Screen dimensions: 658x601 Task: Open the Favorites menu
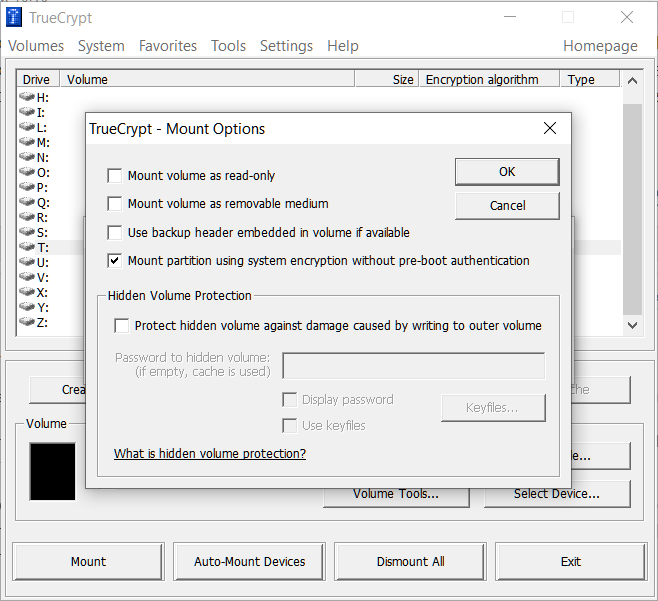tap(168, 46)
